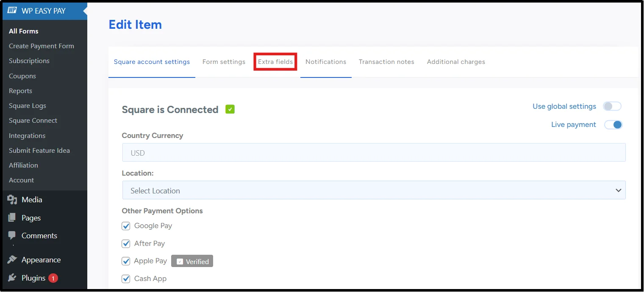644x292 pixels.
Task: Click the Plugins plug icon
Action: 12,278
